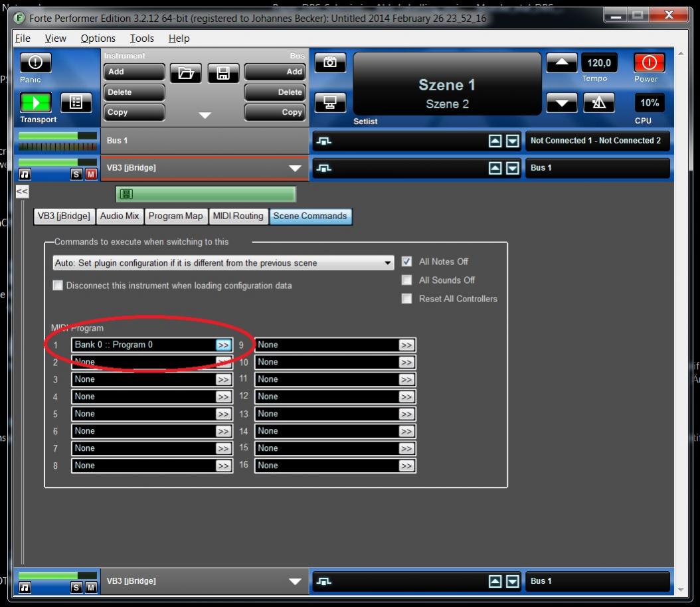Click the Instrument Delete button
The image size is (700, 607).
tap(134, 92)
